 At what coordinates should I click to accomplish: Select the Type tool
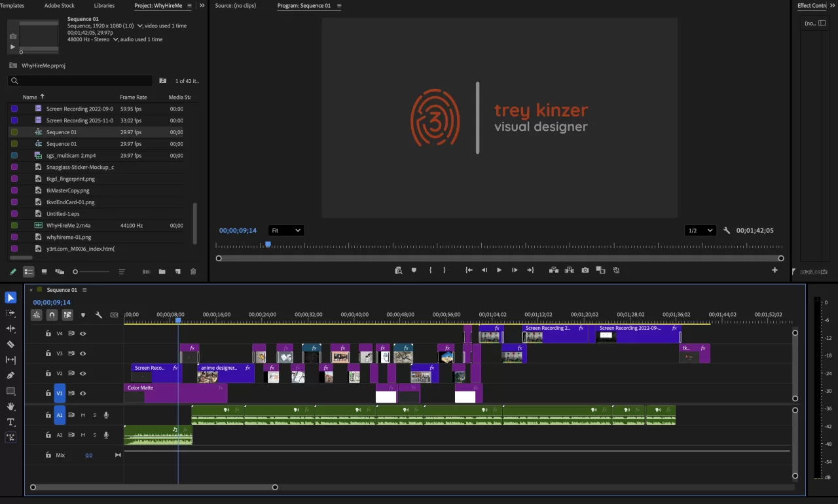(x=10, y=422)
